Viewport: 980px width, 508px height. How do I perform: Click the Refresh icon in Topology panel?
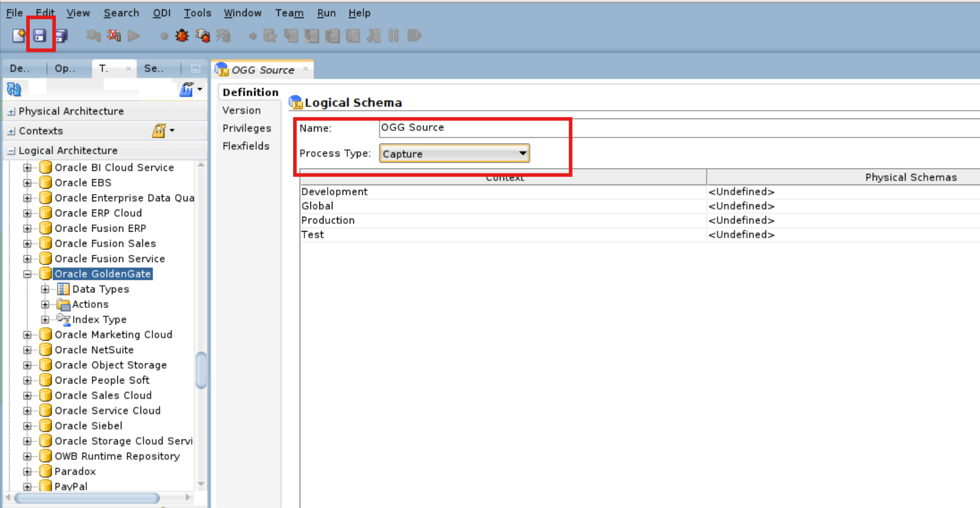[x=14, y=89]
